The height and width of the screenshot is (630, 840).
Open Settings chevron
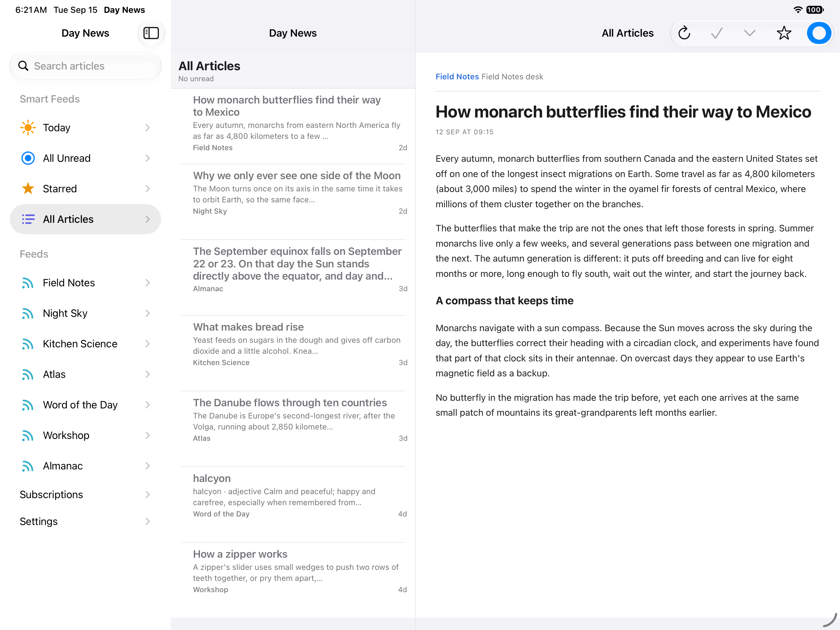pos(148,521)
